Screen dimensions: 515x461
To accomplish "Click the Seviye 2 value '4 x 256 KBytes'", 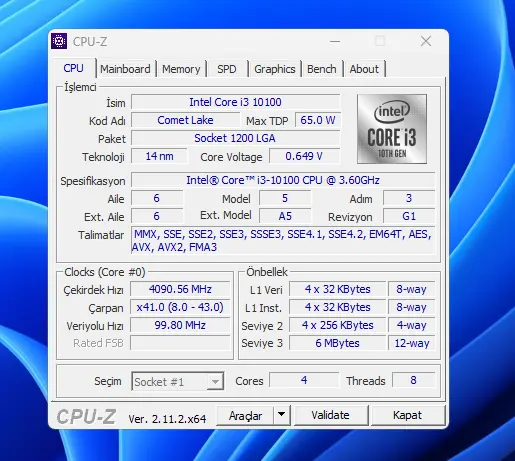I will coord(337,325).
